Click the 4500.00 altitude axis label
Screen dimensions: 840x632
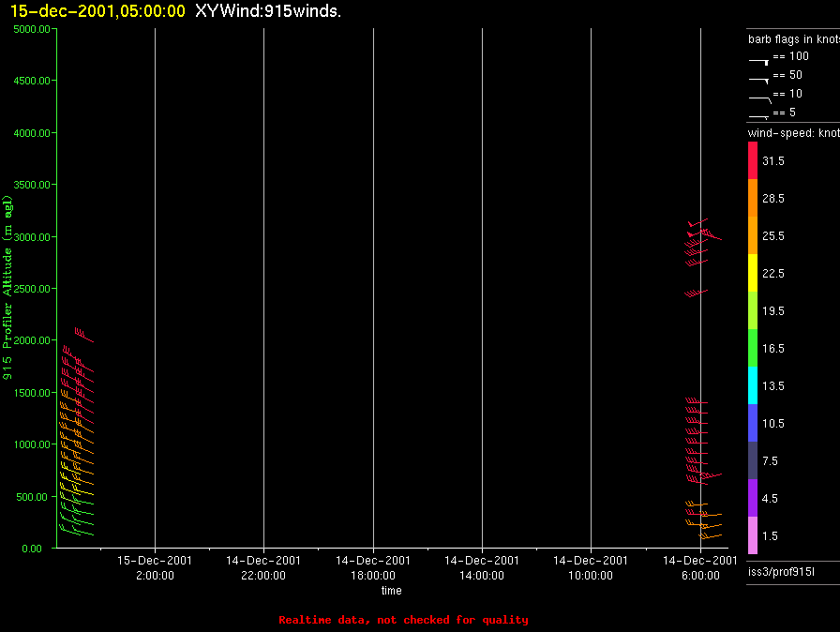coord(32,81)
